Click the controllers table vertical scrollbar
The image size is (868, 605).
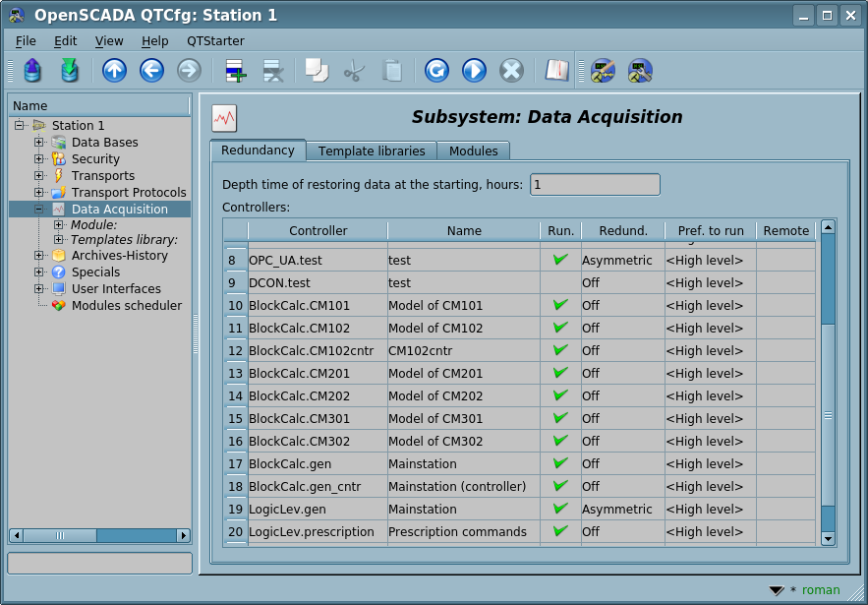[828, 413]
